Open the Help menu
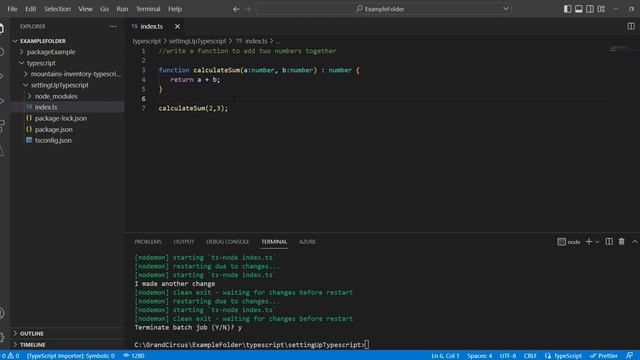640x360 pixels. coord(175,9)
